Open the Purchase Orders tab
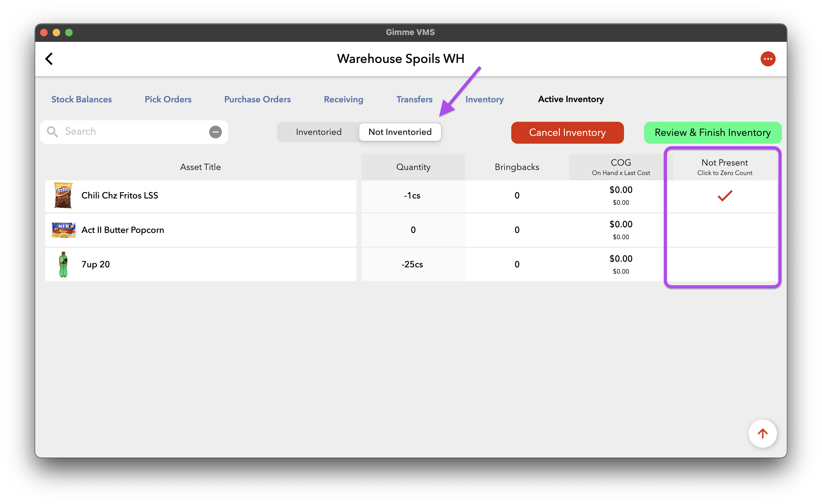822x504 pixels. tap(257, 99)
